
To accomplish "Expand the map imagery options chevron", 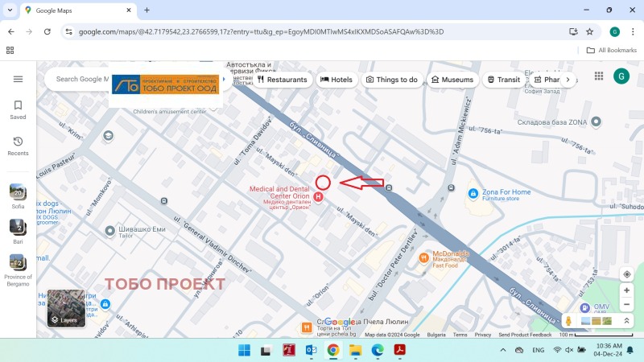I will 627,320.
